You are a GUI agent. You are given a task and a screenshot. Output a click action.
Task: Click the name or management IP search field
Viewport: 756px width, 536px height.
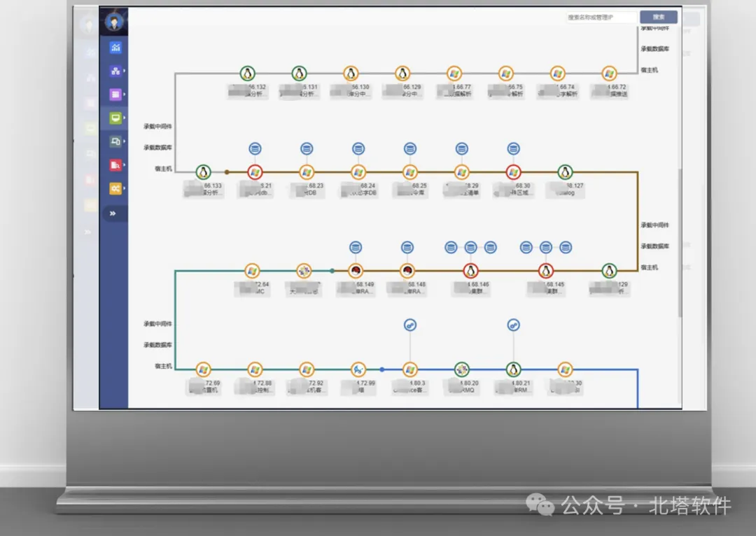[x=601, y=17]
